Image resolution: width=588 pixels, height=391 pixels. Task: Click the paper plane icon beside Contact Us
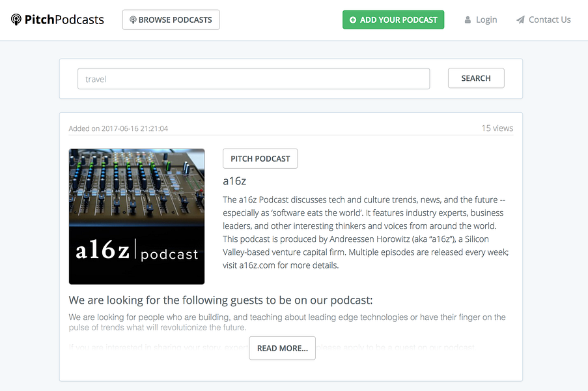[x=520, y=20]
